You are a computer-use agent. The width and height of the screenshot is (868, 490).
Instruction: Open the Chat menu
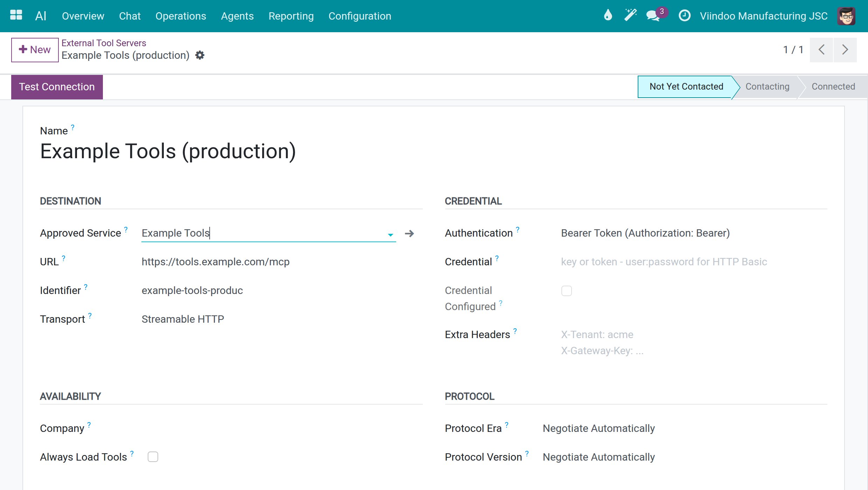click(x=129, y=16)
